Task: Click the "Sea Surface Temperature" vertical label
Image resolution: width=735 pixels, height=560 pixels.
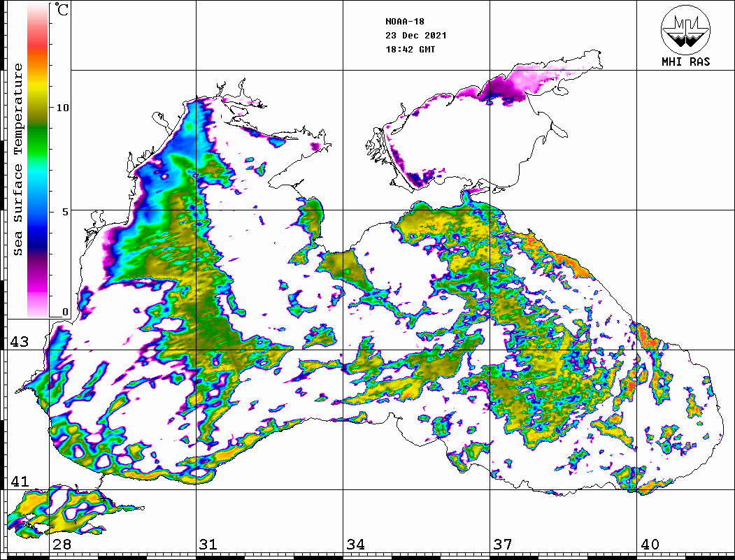Action: click(17, 159)
